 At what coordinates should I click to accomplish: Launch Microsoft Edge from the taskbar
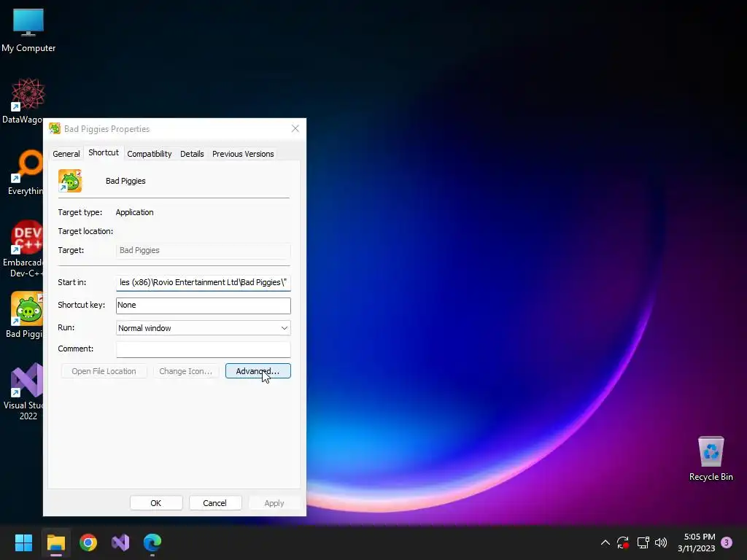click(x=152, y=542)
